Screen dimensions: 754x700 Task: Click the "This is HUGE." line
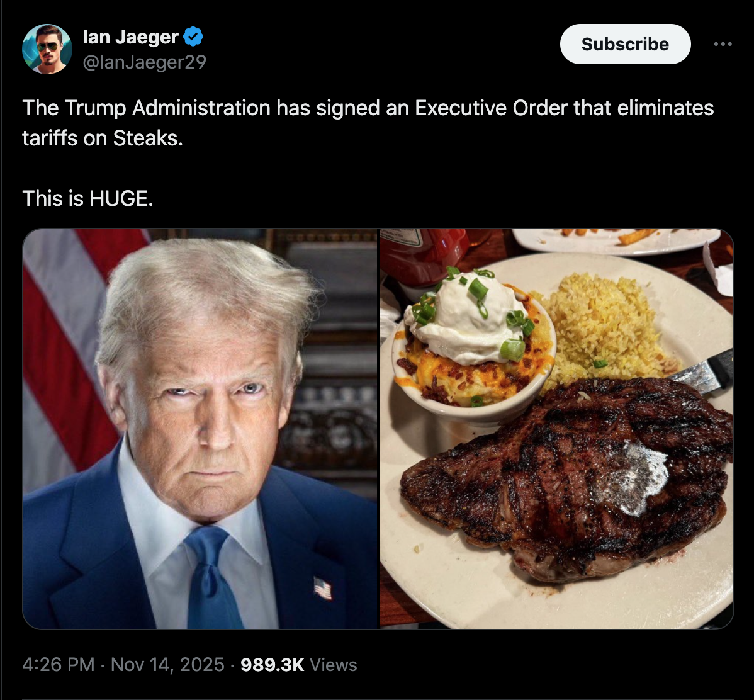[87, 198]
